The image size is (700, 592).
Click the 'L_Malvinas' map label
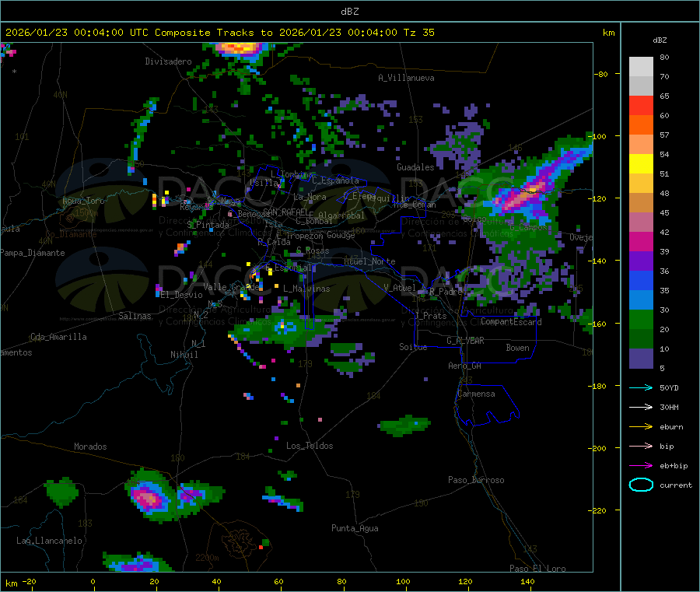coord(306,289)
